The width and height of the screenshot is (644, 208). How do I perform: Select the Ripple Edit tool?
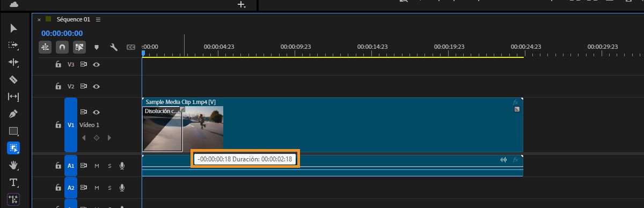point(13,62)
